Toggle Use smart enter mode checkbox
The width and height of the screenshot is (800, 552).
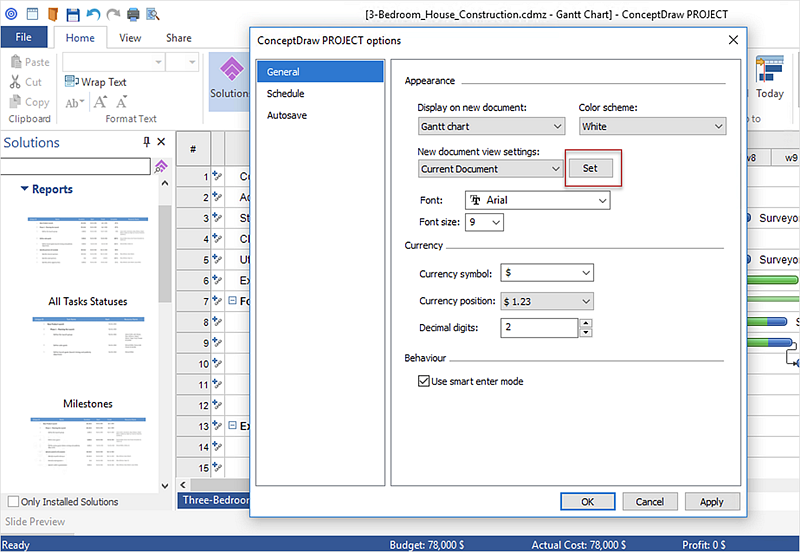[x=423, y=381]
